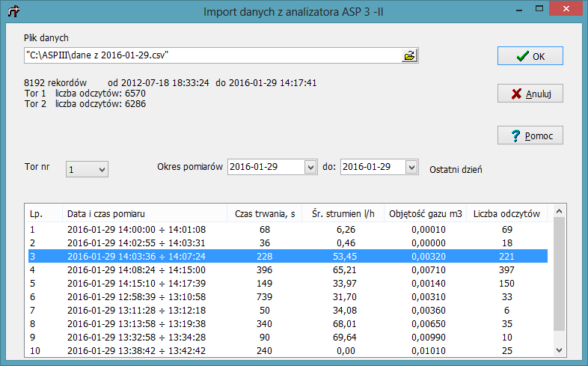This screenshot has width=588, height=366.
Task: Select row 6 measurement 12:58:39 ÷ 13:10:58
Action: (x=288, y=297)
